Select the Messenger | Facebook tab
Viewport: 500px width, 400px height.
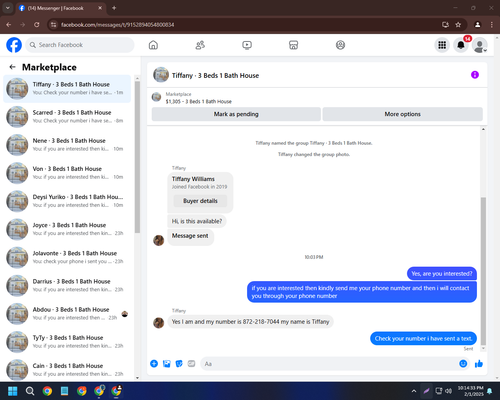coord(61,8)
